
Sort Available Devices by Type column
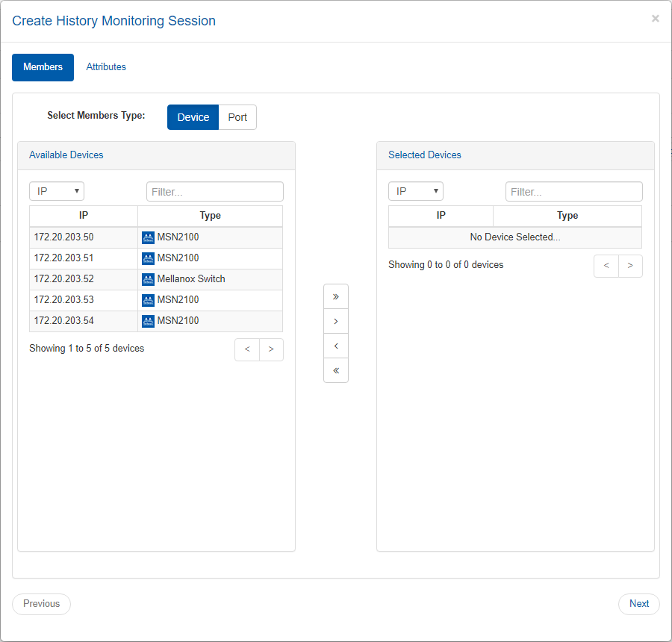click(x=210, y=216)
